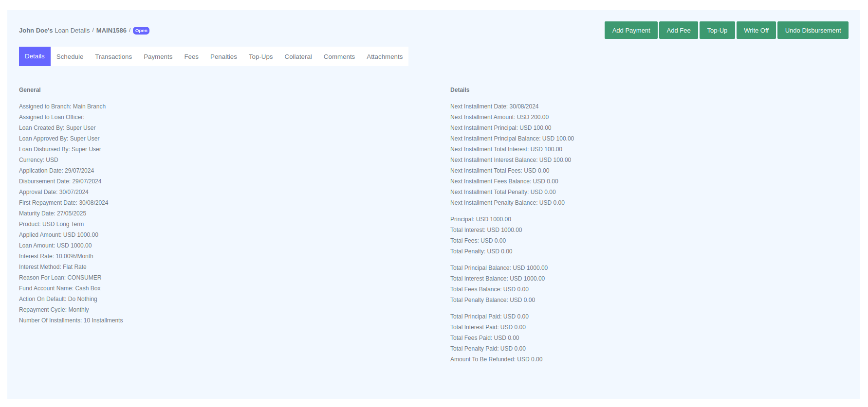This screenshot has width=868, height=407.
Task: Click 'Reason For Loan: CONSUMER' text
Action: pos(60,278)
